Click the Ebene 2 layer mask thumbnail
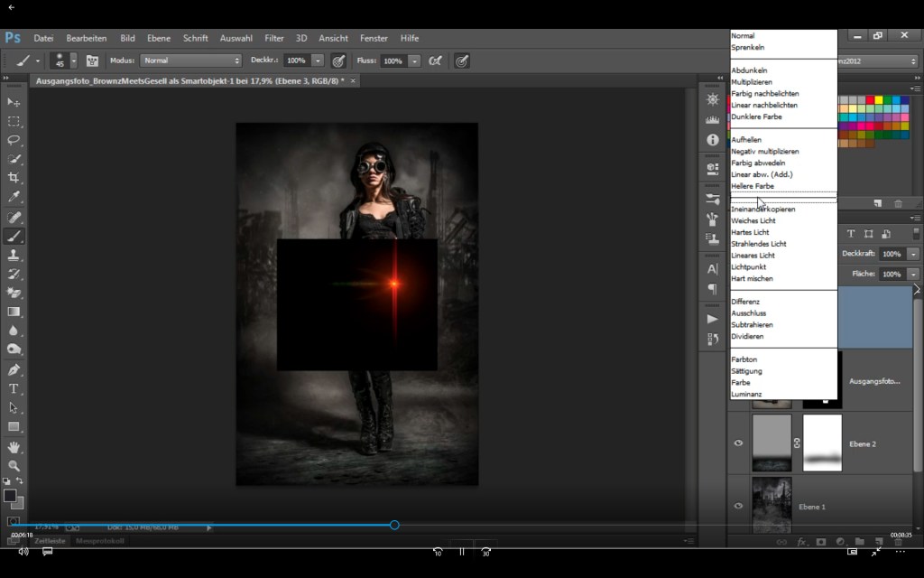Screen dimensions: 924x578 821,443
